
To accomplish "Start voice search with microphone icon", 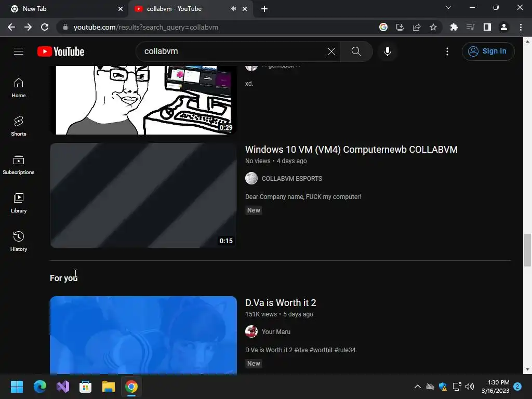I will click(x=388, y=51).
